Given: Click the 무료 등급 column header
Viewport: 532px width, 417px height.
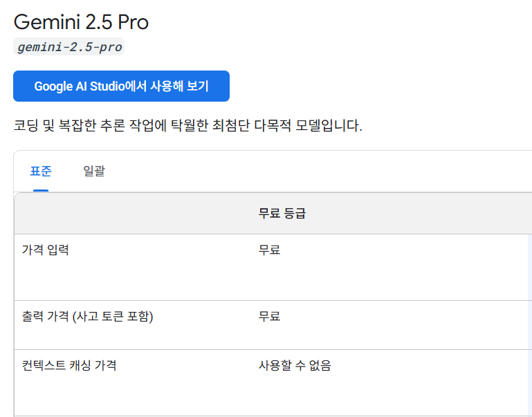Looking at the screenshot, I should point(282,214).
